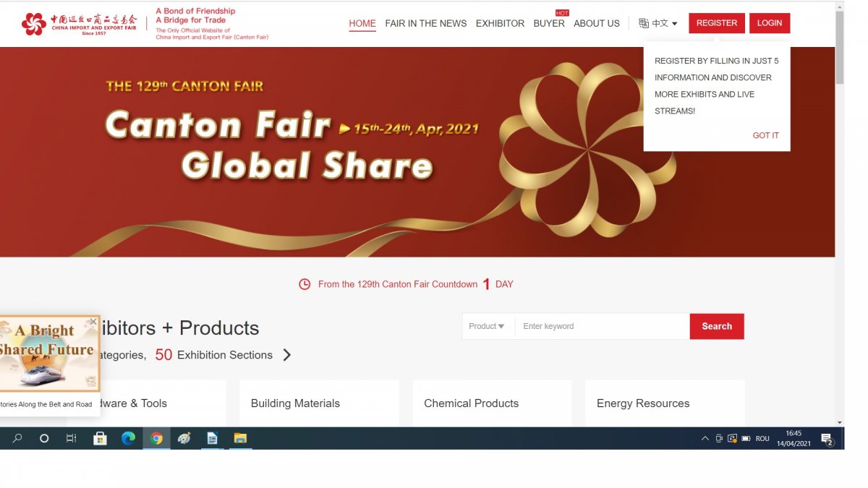Open the EXHIBITOR menu item
The image size is (868, 488).
pos(500,23)
